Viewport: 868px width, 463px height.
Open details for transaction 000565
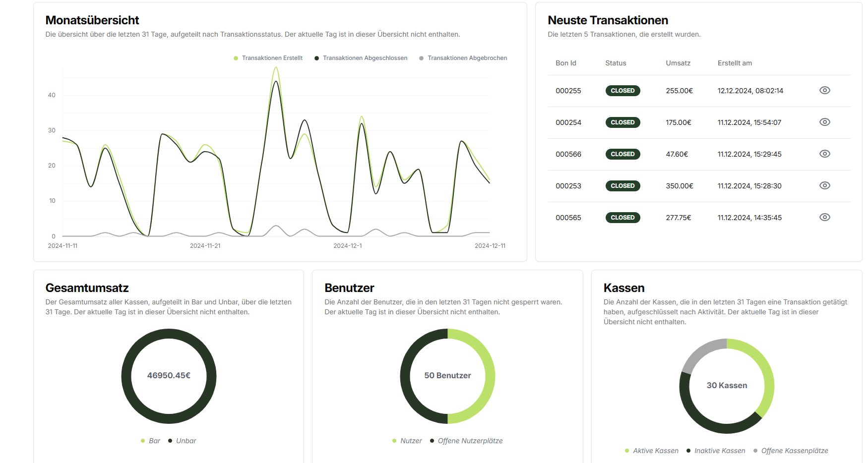pos(824,217)
